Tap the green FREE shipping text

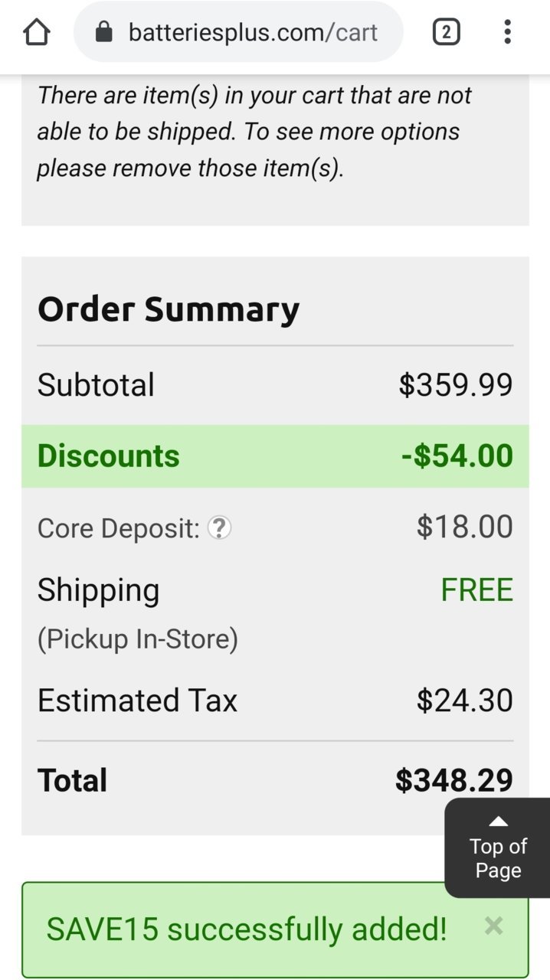click(476, 590)
